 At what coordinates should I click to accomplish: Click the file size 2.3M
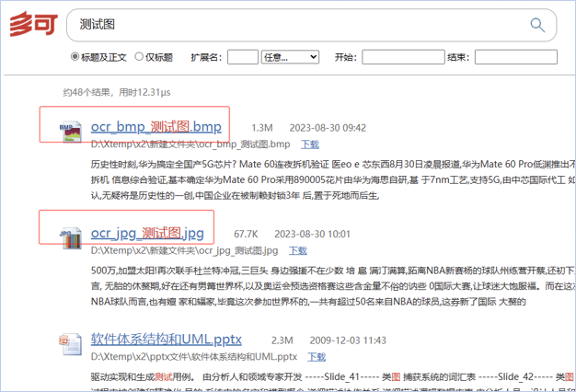pos(282,340)
